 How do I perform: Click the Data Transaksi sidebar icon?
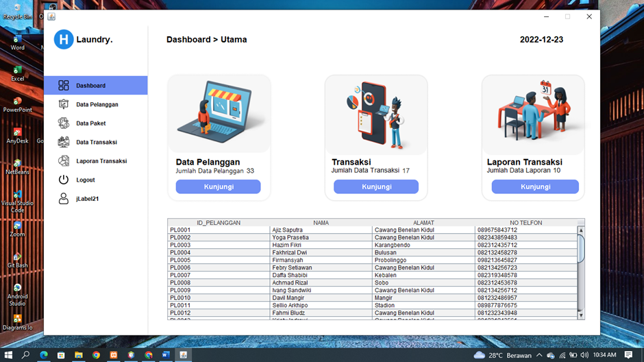click(64, 142)
